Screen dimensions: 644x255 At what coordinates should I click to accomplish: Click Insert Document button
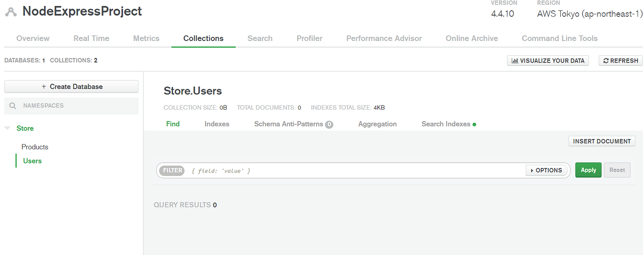pyautogui.click(x=602, y=141)
